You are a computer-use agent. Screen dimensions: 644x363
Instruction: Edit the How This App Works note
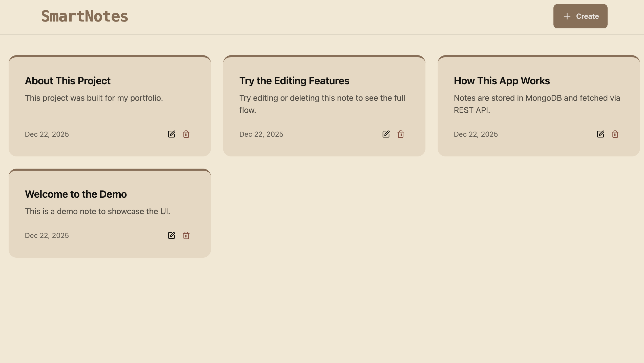(600, 134)
